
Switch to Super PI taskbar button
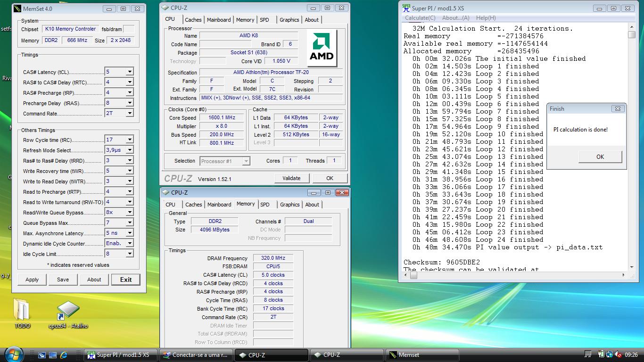(x=122, y=355)
